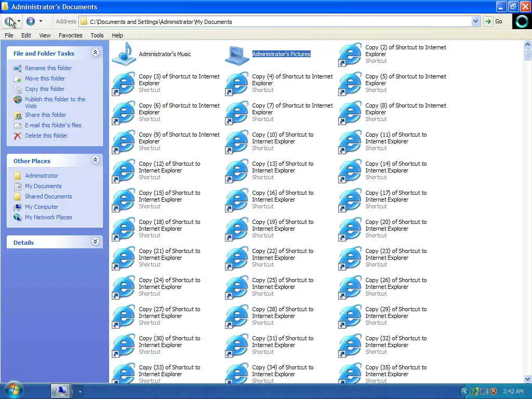Select Copy (32) of Shortcut to Internet Explorer icon
This screenshot has height=399, width=532.
(x=350, y=345)
